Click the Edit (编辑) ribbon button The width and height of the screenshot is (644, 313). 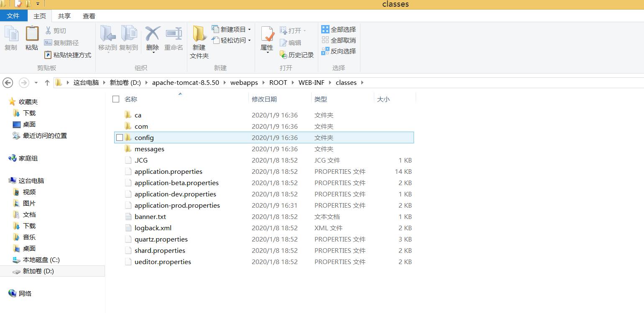click(291, 43)
